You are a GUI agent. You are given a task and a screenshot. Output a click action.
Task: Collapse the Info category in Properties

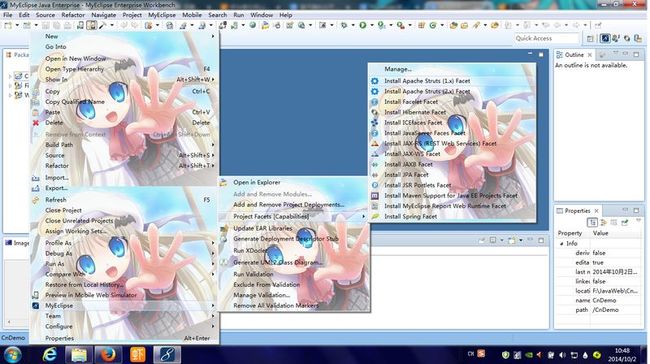pos(562,244)
